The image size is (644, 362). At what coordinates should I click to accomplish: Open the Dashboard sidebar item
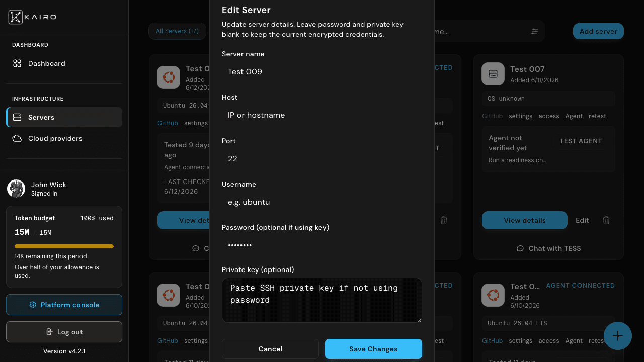pos(64,63)
